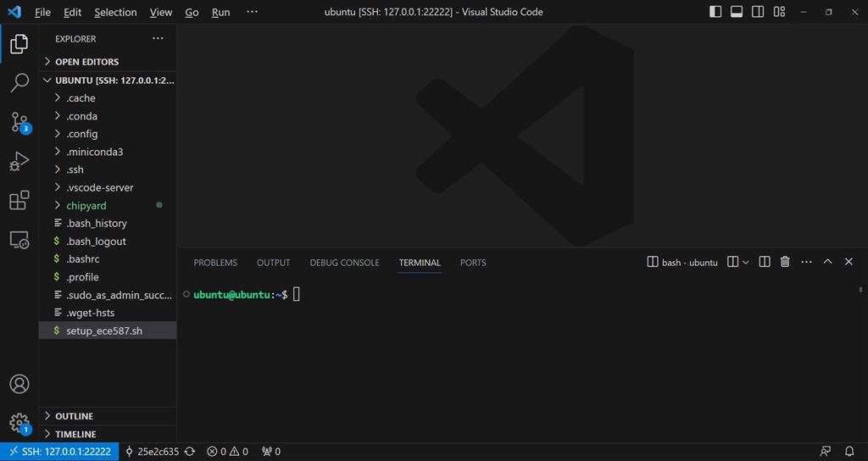Open the feedback icon in status bar
This screenshot has width=868, height=461.
(x=826, y=452)
